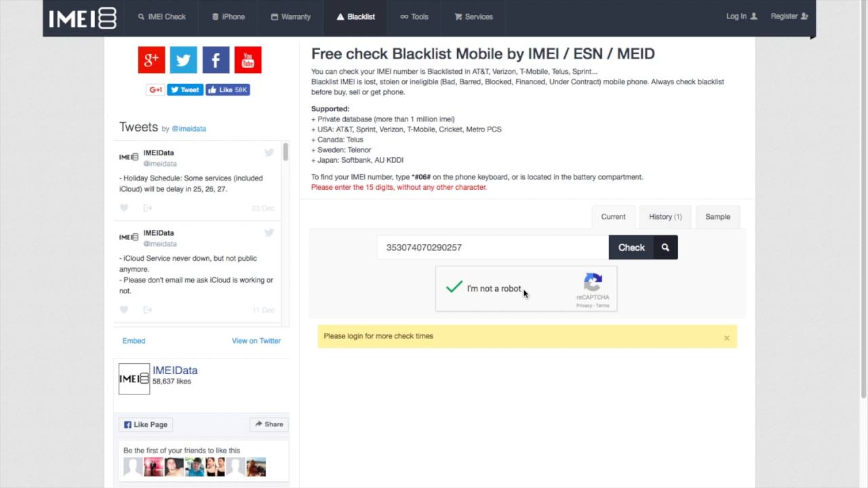Switch to the History tab

pos(665,217)
